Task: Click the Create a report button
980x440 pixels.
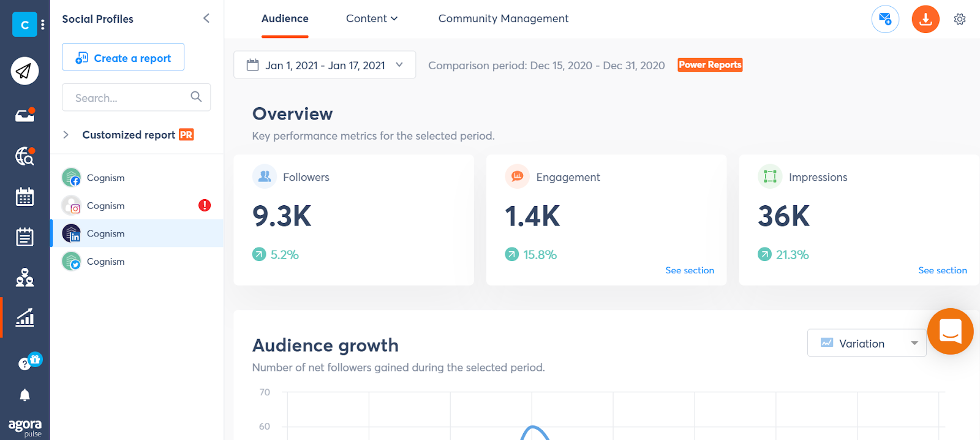Action: click(123, 58)
